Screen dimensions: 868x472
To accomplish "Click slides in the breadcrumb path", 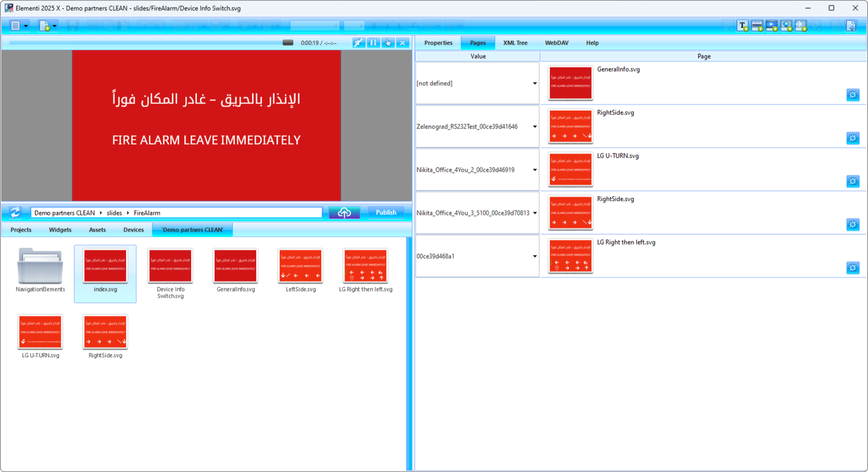I will point(114,213).
